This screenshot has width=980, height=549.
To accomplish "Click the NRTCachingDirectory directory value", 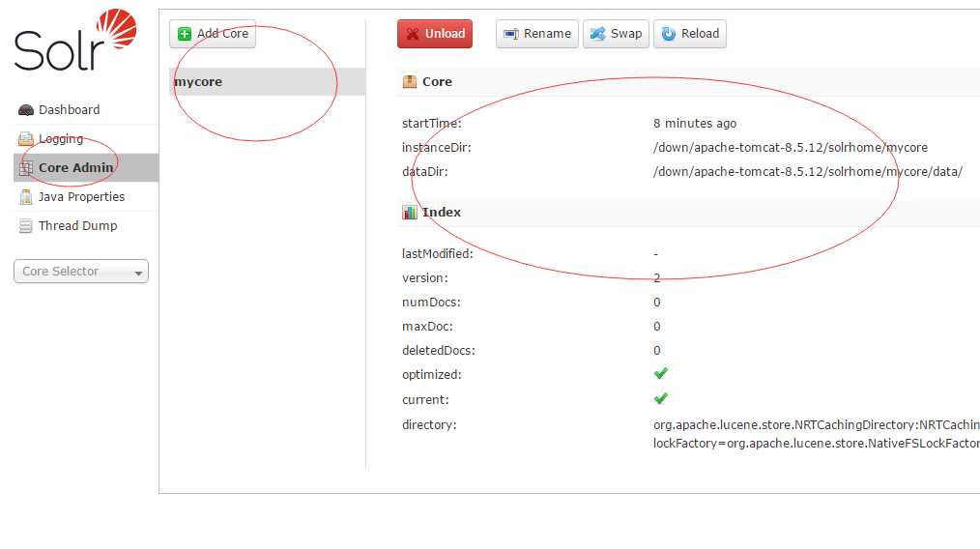I will click(x=817, y=425).
